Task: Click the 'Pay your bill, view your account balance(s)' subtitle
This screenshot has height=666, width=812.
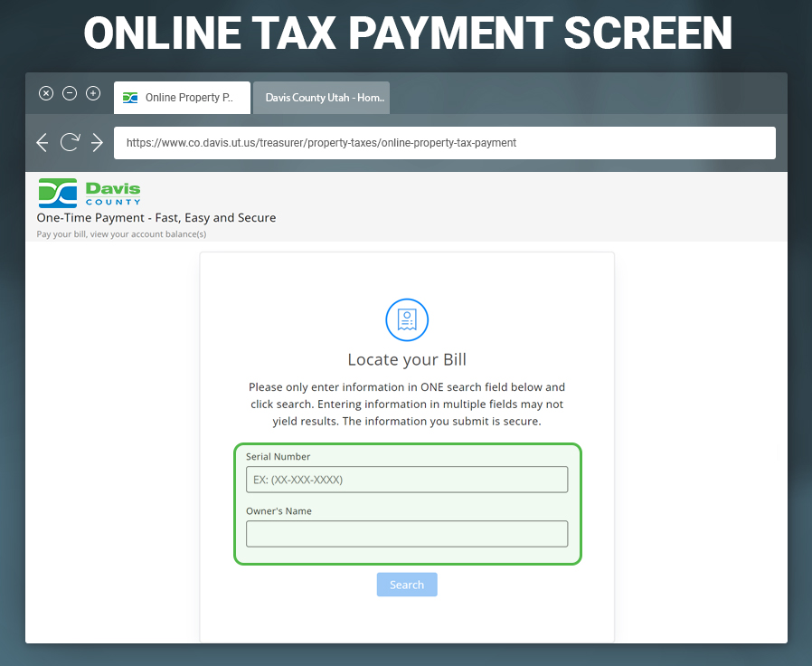Action: [121, 234]
